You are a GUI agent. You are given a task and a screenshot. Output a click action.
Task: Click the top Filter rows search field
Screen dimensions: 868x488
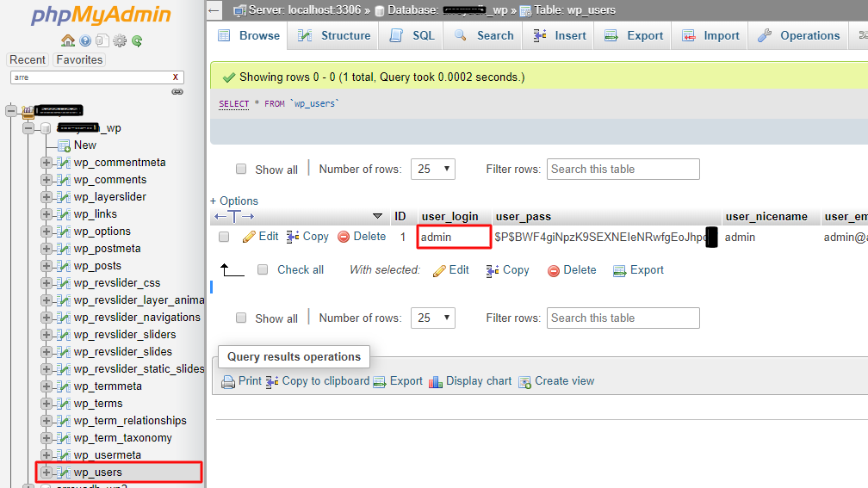click(x=623, y=170)
